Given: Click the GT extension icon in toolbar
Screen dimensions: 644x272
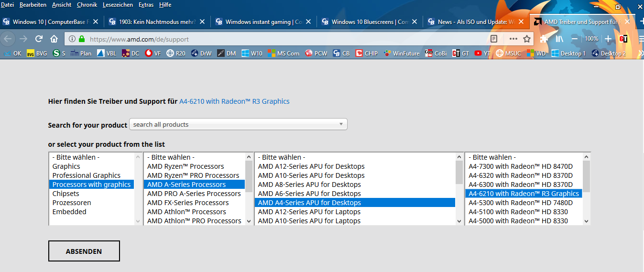Looking at the screenshot, I should (x=623, y=39).
